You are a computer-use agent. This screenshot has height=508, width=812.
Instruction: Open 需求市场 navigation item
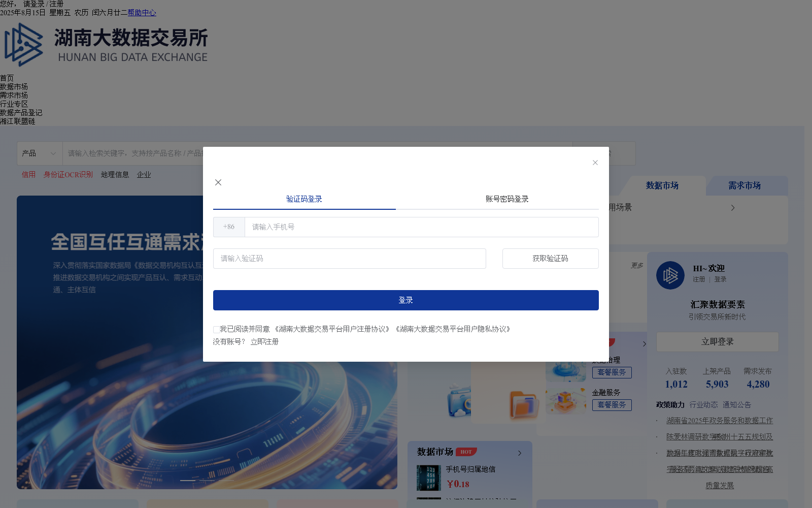[x=14, y=96]
